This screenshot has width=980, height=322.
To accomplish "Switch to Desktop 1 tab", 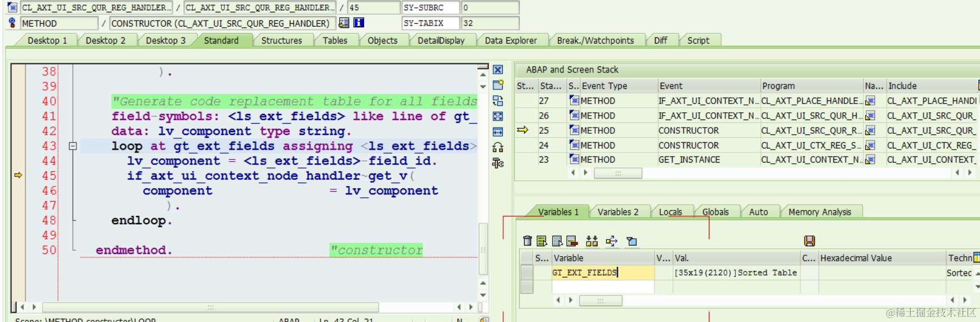I will coord(47,40).
